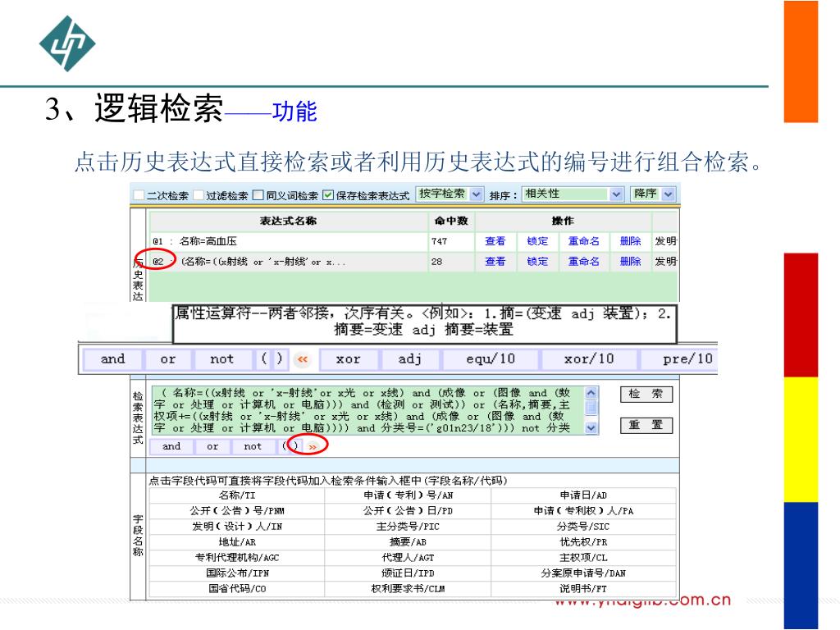Insert field code 国省代码/CO
The width and height of the screenshot is (840, 630).
237,589
